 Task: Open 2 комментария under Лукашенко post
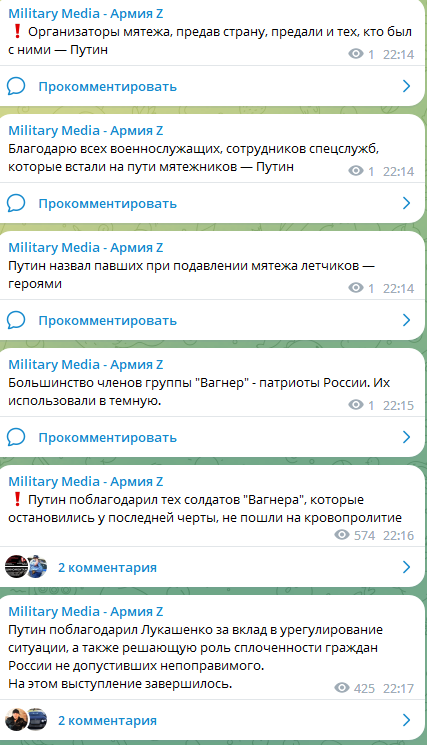point(107,721)
